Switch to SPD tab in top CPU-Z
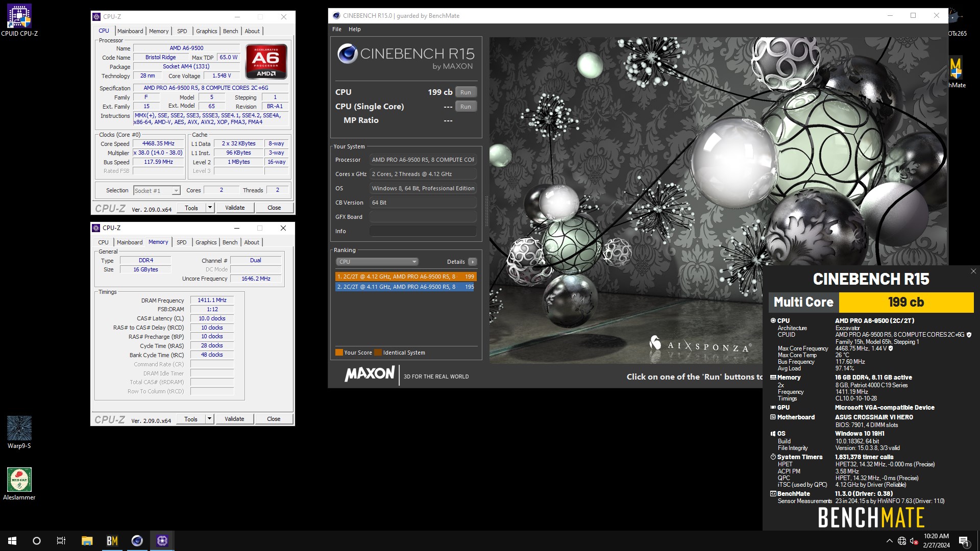Image resolution: width=980 pixels, height=551 pixels. tap(182, 31)
